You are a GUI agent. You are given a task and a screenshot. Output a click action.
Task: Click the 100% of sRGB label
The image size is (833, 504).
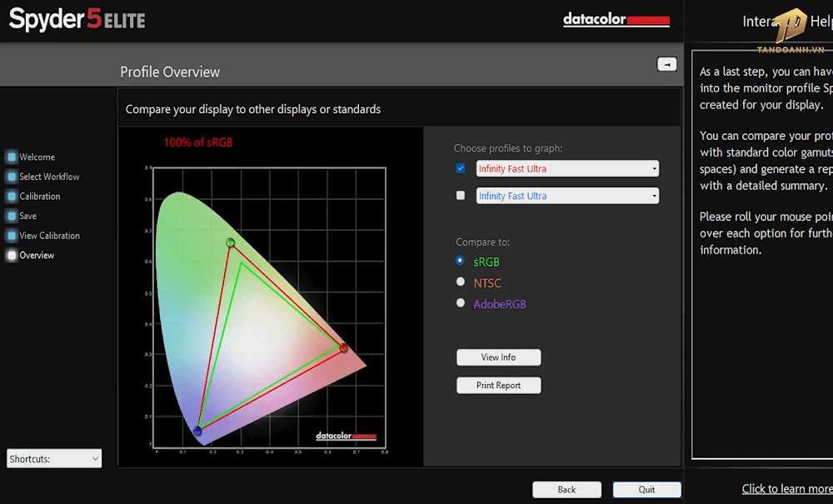[198, 142]
